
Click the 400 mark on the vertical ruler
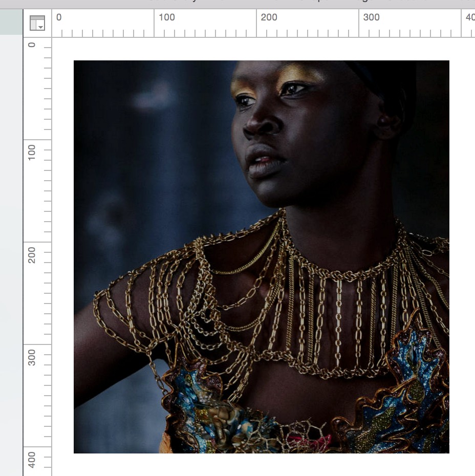pos(32,459)
